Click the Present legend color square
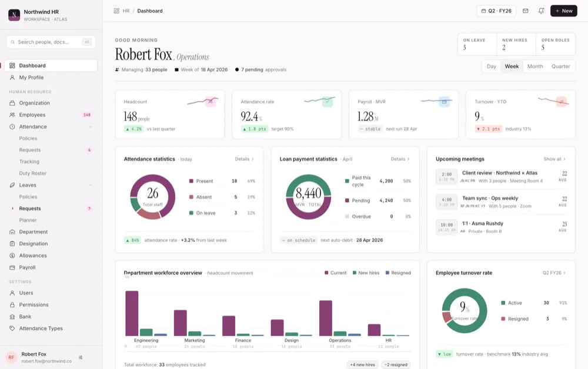This screenshot has width=588, height=369. point(191,181)
